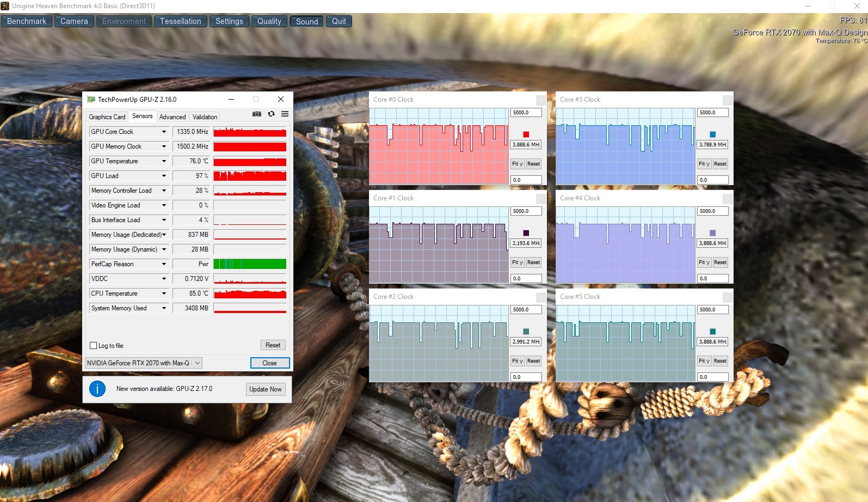Click the Update Now button

266,389
